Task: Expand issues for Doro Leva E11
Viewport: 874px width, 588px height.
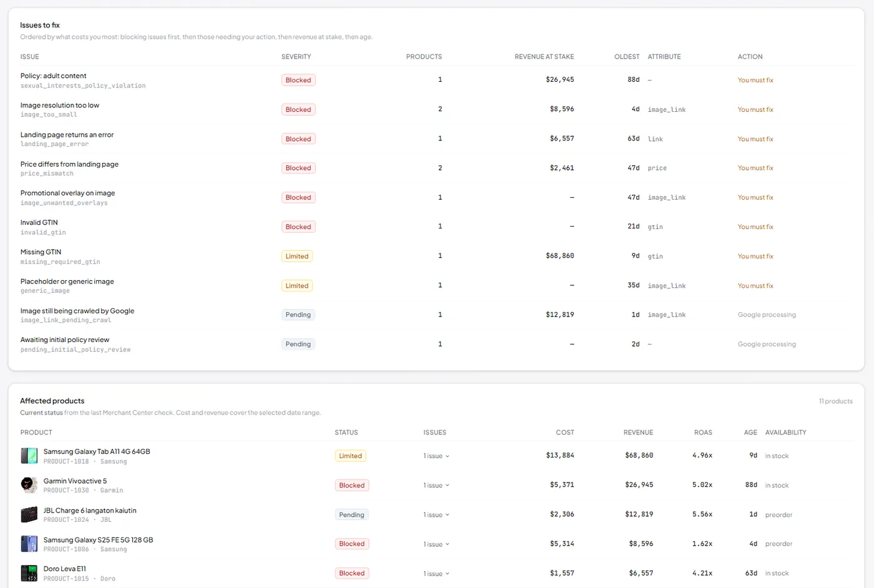Action: pyautogui.click(x=436, y=574)
